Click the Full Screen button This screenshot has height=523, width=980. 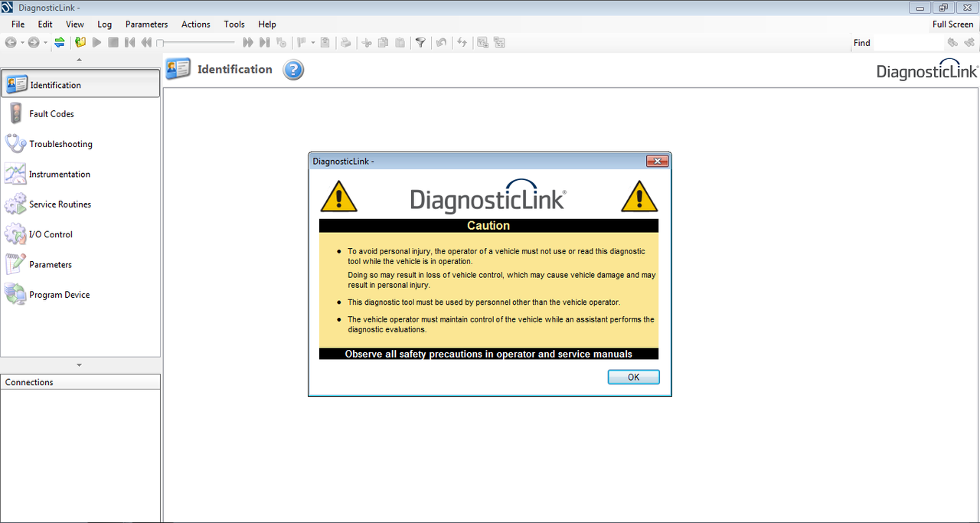pos(952,25)
